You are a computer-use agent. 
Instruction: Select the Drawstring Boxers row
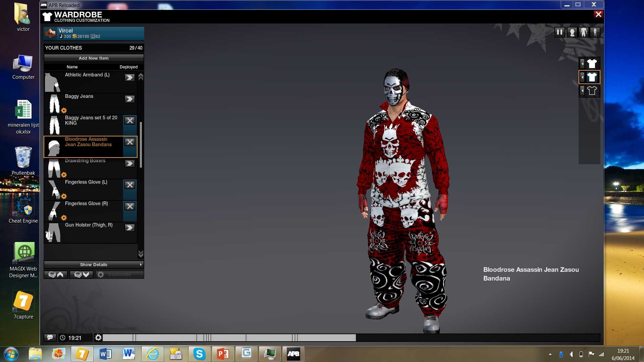pos(90,168)
